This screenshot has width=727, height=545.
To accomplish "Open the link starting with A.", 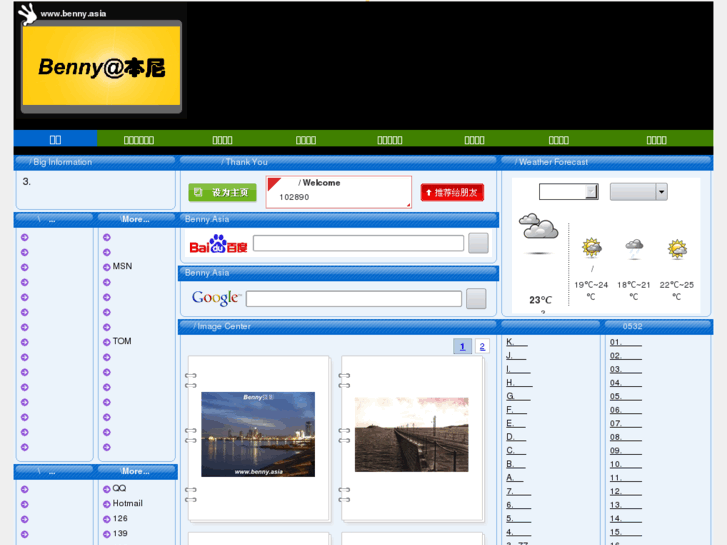I will pos(515,477).
